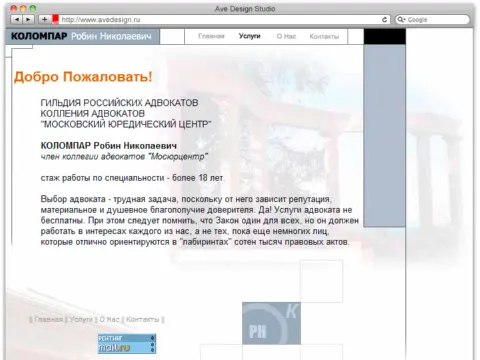The image size is (480, 360).
Task: Focus the address bar with avedesign.ru URL
Action: (x=221, y=20)
